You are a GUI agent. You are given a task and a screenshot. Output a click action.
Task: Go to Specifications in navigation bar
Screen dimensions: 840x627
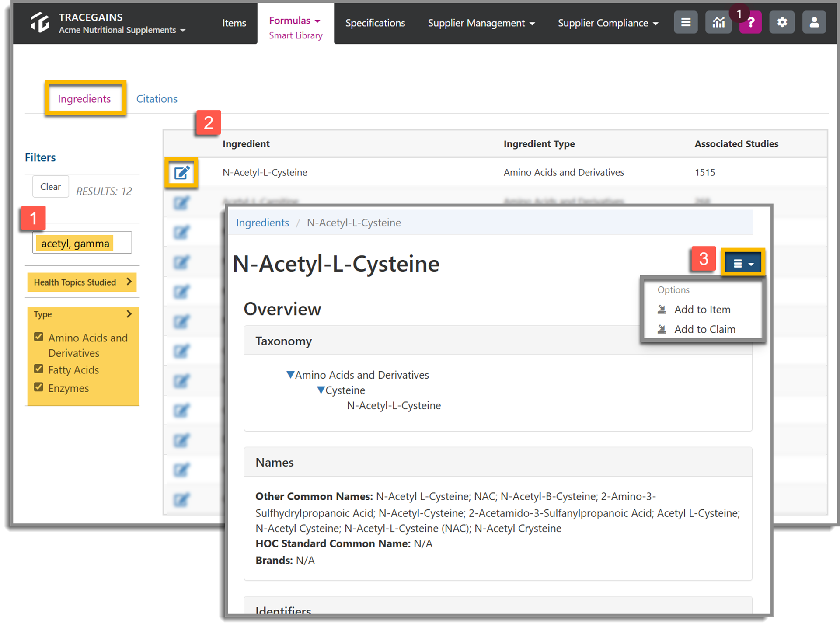click(x=375, y=23)
